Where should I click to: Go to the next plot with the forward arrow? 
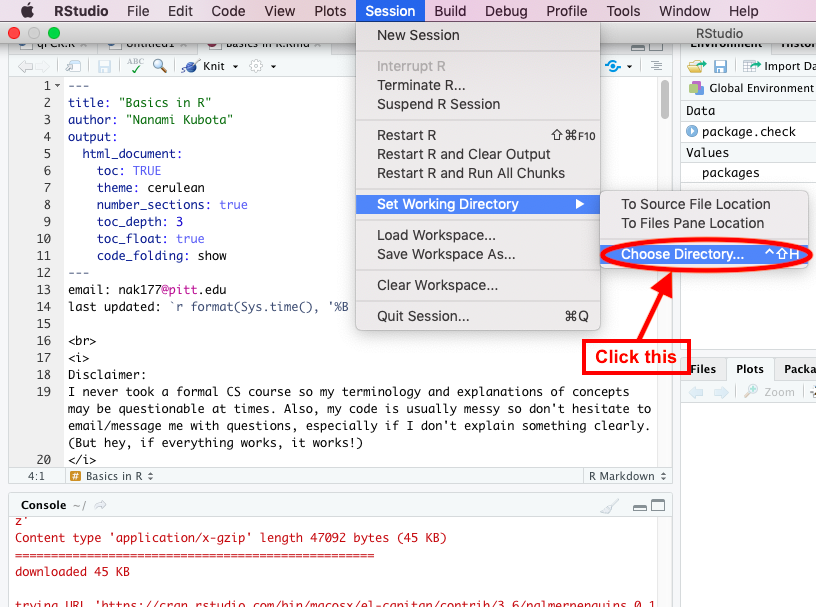point(721,392)
